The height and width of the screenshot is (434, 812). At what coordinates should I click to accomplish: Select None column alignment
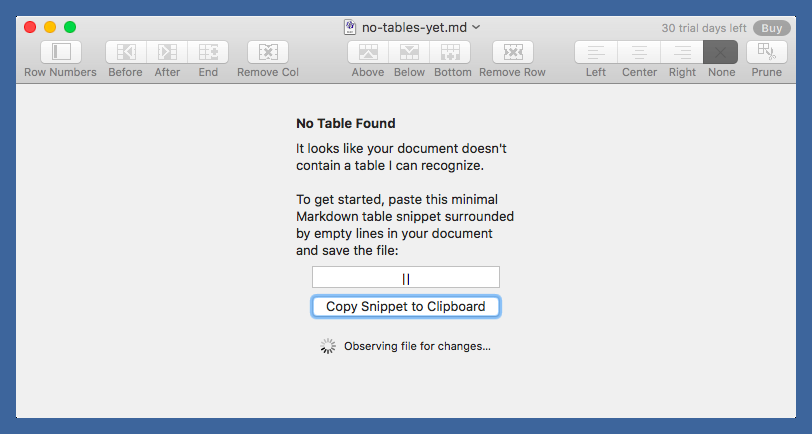721,52
